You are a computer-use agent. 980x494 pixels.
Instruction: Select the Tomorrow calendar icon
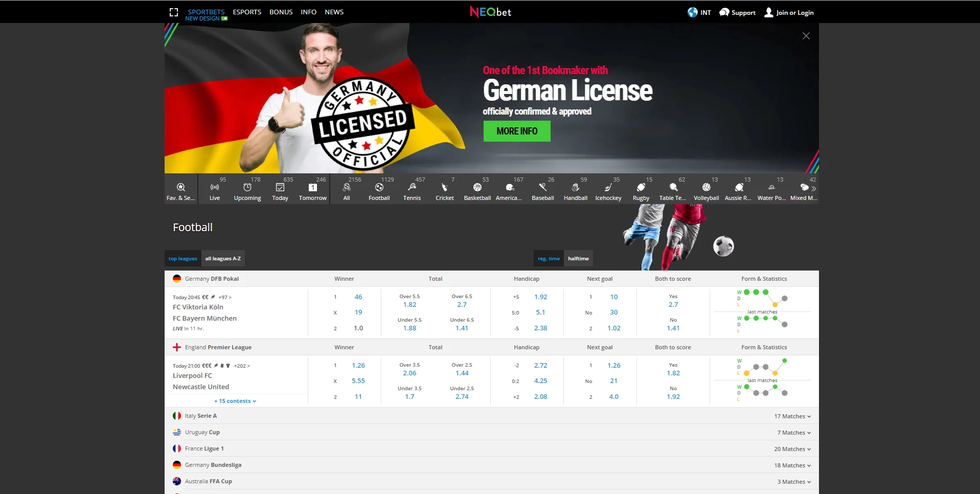313,187
